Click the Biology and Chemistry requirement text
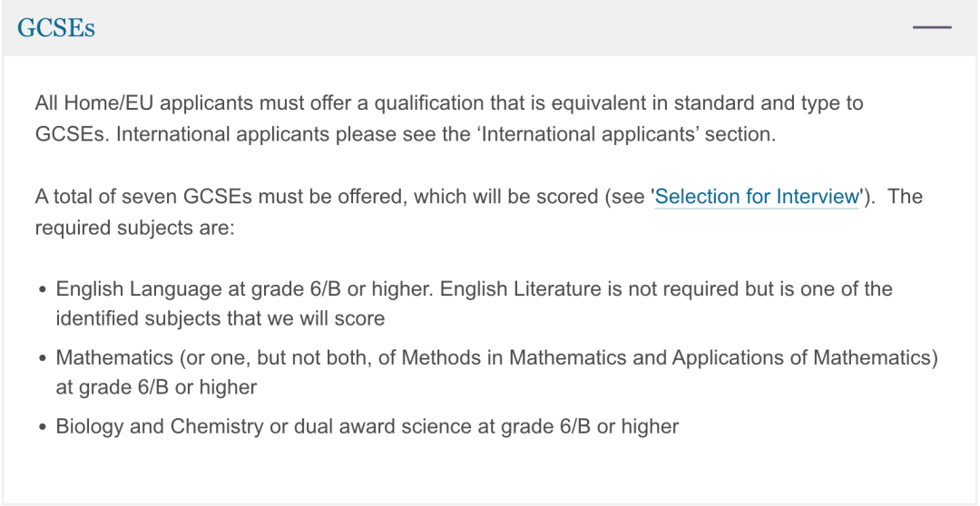Screen dimensions: 980x506 pyautogui.click(x=367, y=426)
